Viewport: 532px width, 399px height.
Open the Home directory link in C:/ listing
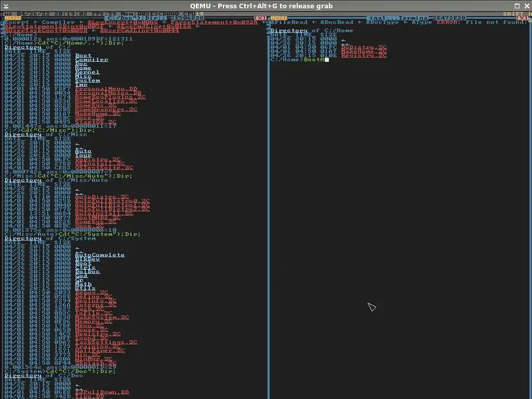click(x=83, y=68)
